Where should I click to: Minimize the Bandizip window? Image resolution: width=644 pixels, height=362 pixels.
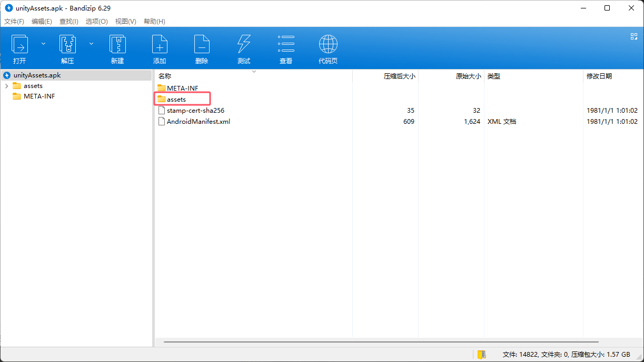(x=583, y=8)
